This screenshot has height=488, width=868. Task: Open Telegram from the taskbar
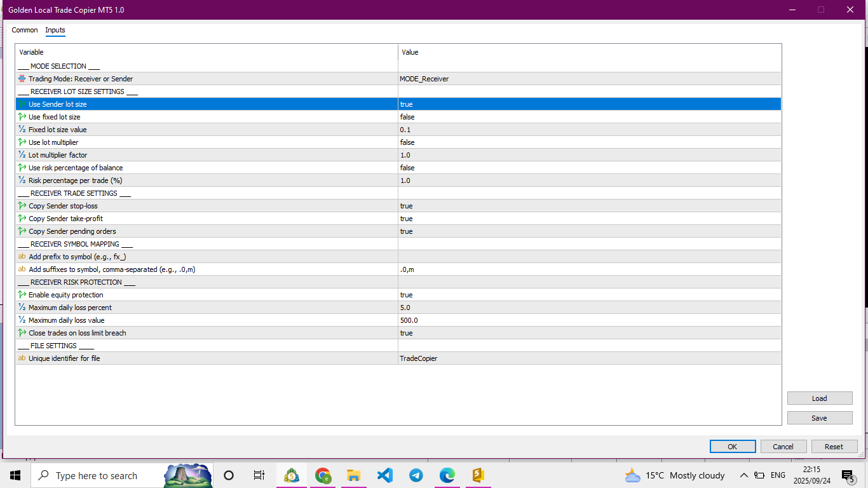click(x=416, y=475)
